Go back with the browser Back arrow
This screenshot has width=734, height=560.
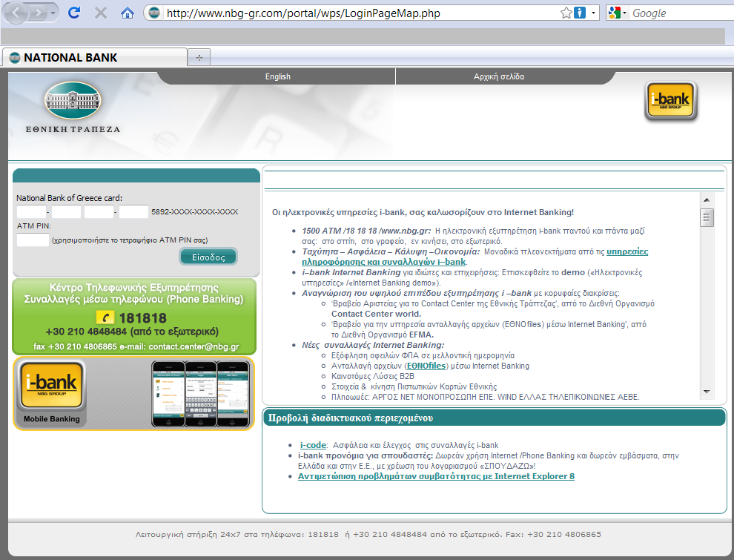(x=16, y=13)
